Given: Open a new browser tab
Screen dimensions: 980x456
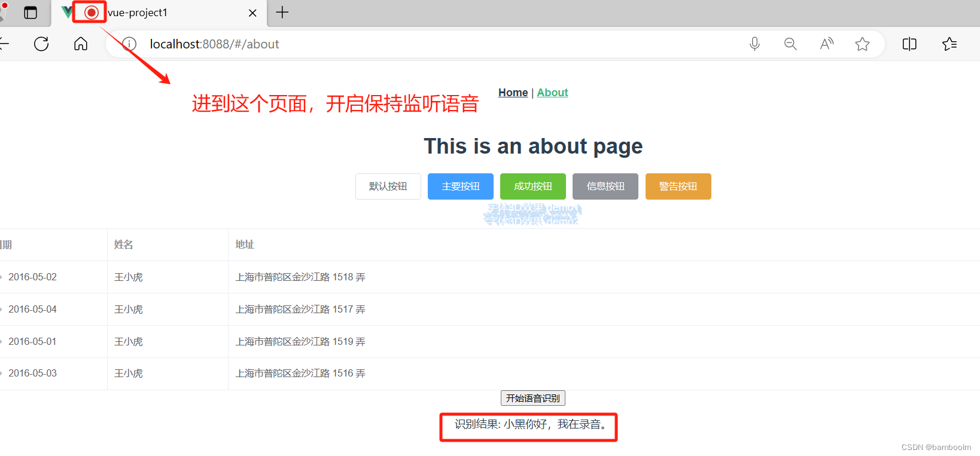Looking at the screenshot, I should coord(282,12).
